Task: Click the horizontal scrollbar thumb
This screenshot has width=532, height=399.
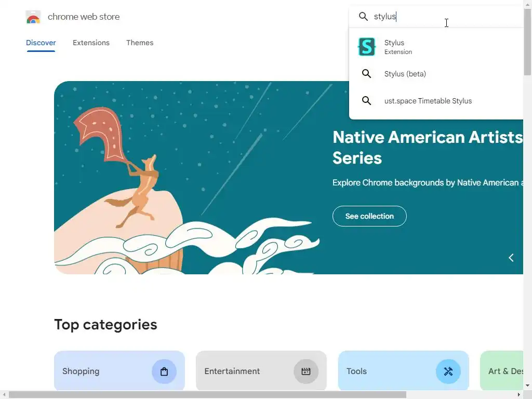Action: (207, 395)
